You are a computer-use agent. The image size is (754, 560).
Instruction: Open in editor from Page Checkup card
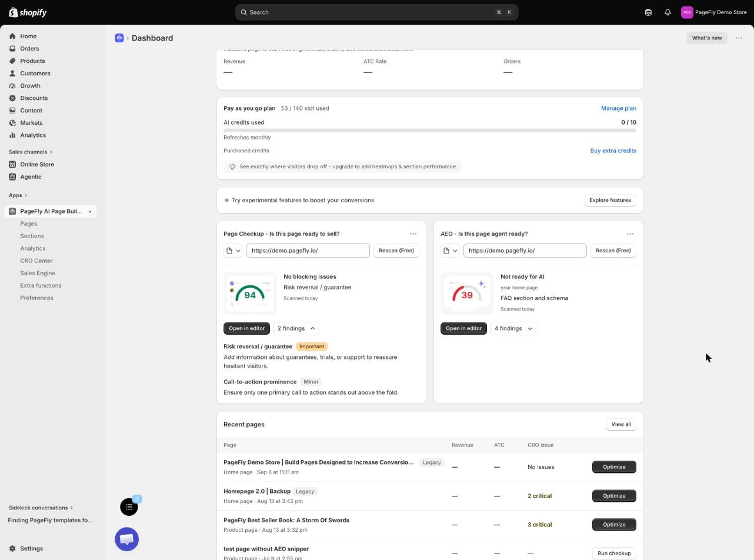click(x=246, y=328)
